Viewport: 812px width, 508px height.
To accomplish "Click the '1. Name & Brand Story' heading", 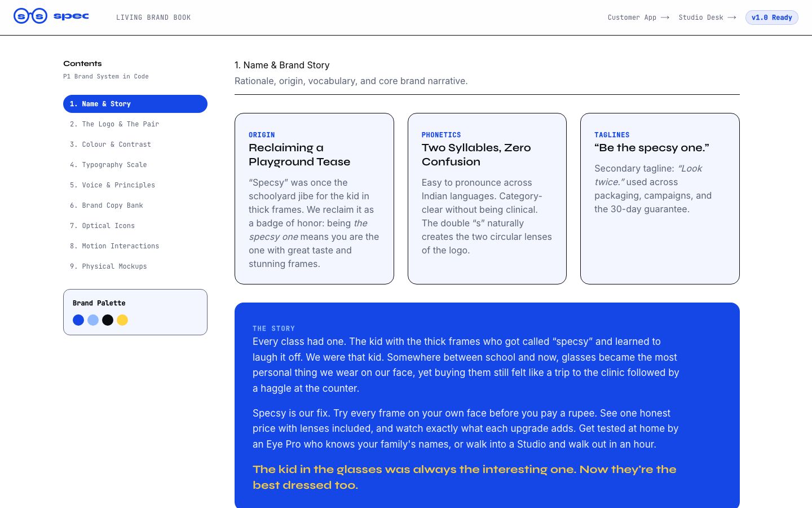I will pos(282,65).
